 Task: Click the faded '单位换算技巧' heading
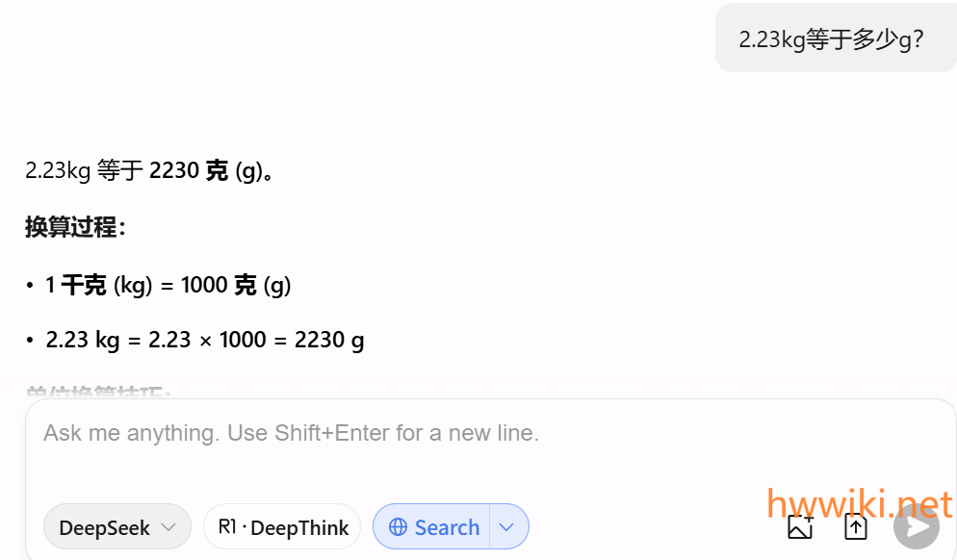tap(98, 393)
